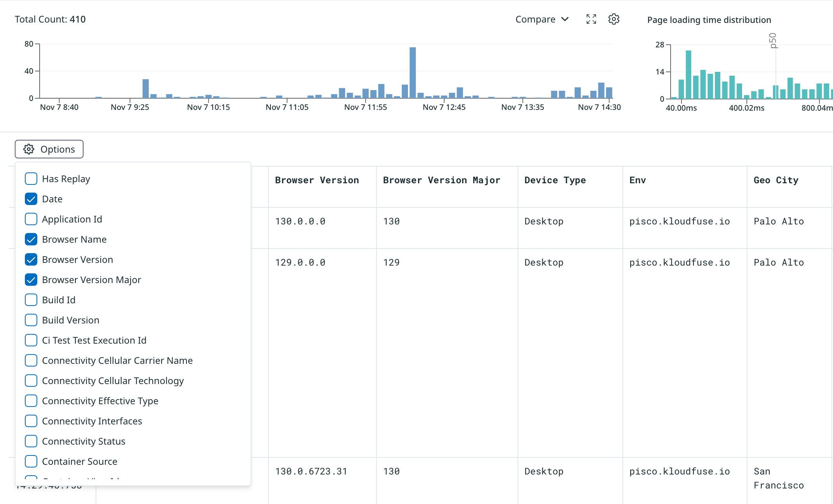Enable the Build Version column
The image size is (833, 504).
click(31, 320)
